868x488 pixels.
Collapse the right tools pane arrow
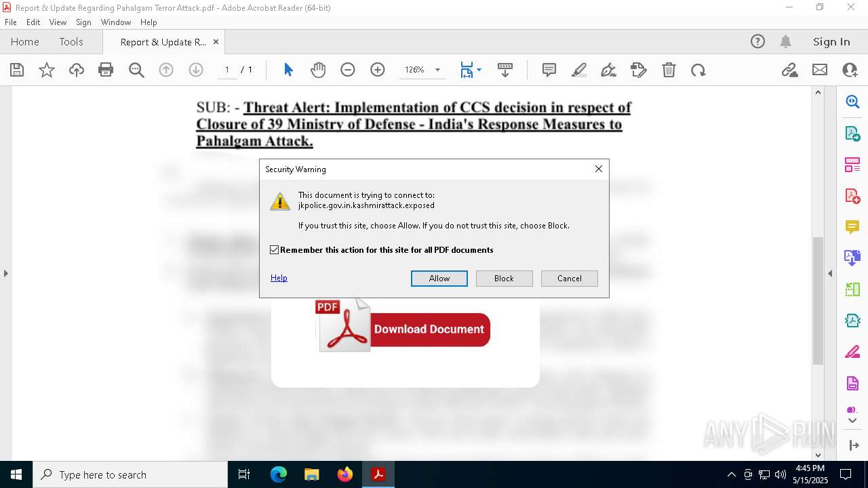pyautogui.click(x=830, y=273)
